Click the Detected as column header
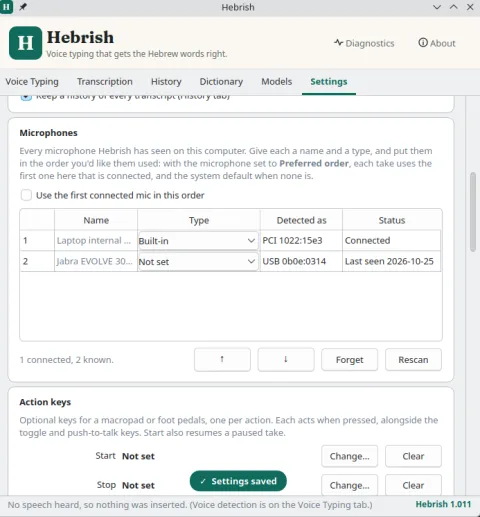Screen dimensions: 480x517 pos(301,220)
